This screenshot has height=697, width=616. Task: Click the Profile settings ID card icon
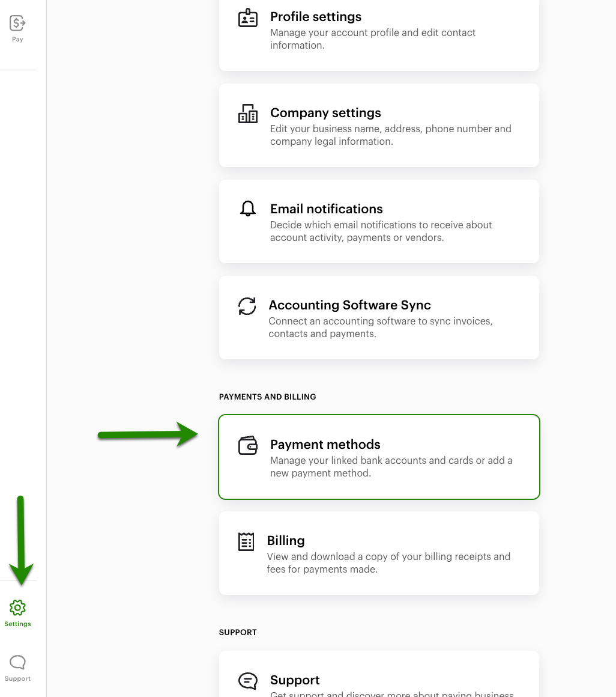click(x=248, y=19)
